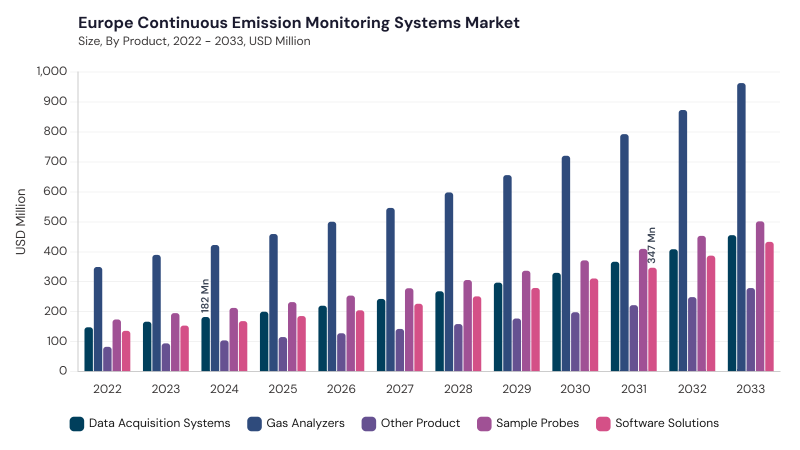This screenshot has width=800, height=450.
Task: Click the 2029 x-axis label
Action: coord(517,389)
